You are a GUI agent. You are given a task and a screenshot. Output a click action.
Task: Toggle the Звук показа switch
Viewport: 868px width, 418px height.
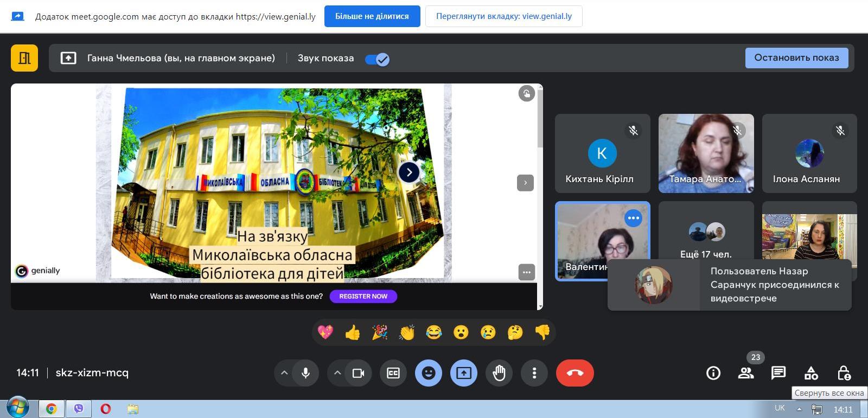(377, 59)
